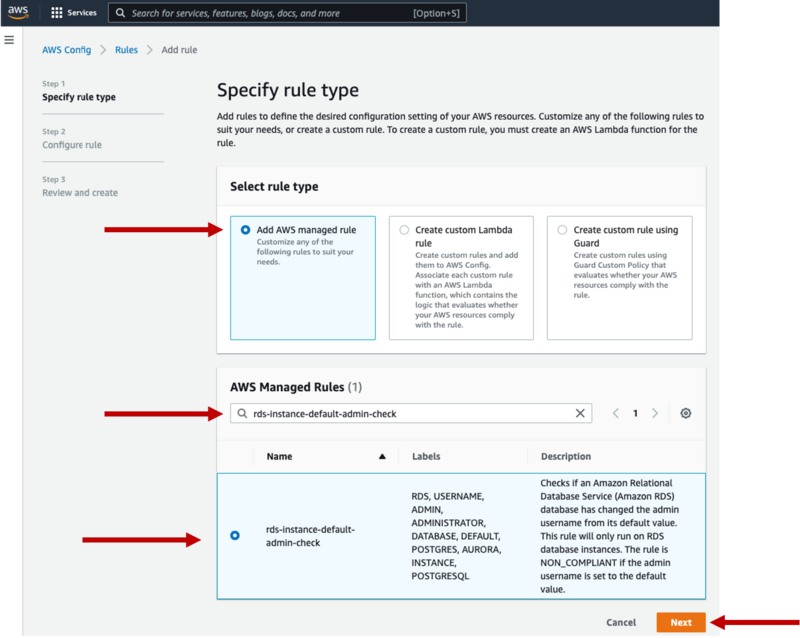
Task: Click the Description column header
Action: pyautogui.click(x=566, y=456)
